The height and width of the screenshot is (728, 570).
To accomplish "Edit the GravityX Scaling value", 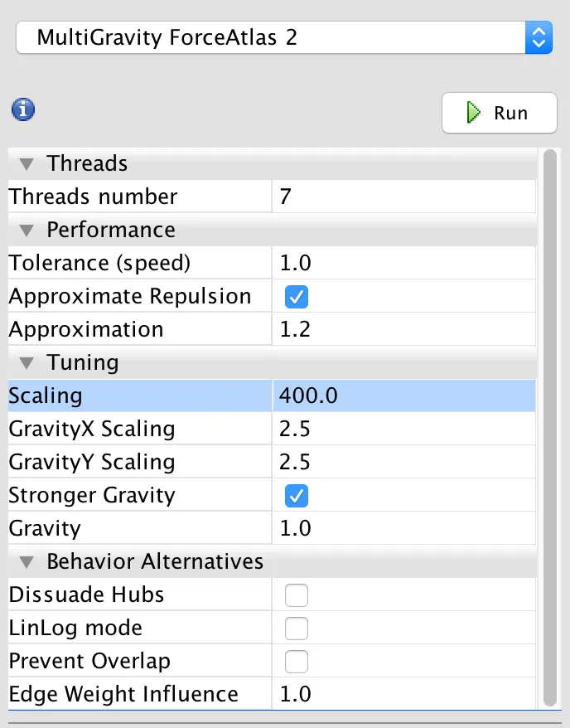I will pyautogui.click(x=403, y=429).
